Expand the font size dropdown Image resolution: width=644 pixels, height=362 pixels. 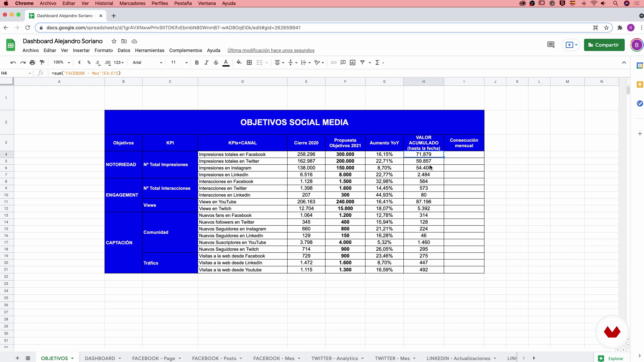tap(186, 63)
